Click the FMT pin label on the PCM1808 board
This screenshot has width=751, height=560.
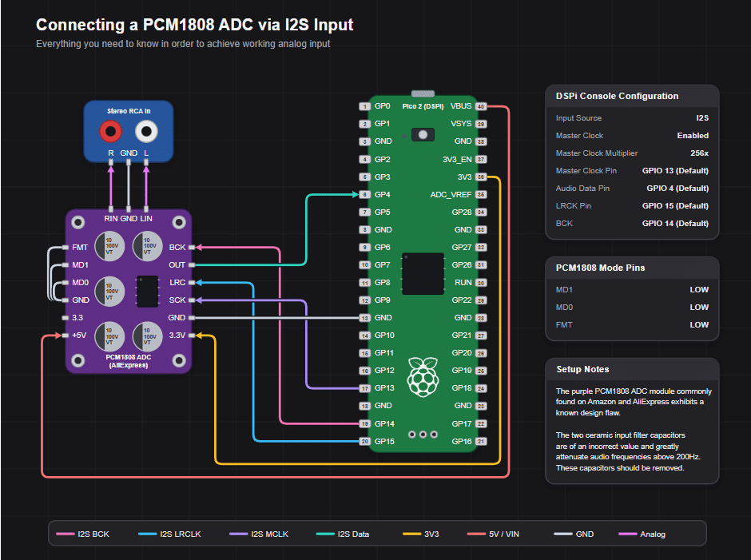click(80, 247)
